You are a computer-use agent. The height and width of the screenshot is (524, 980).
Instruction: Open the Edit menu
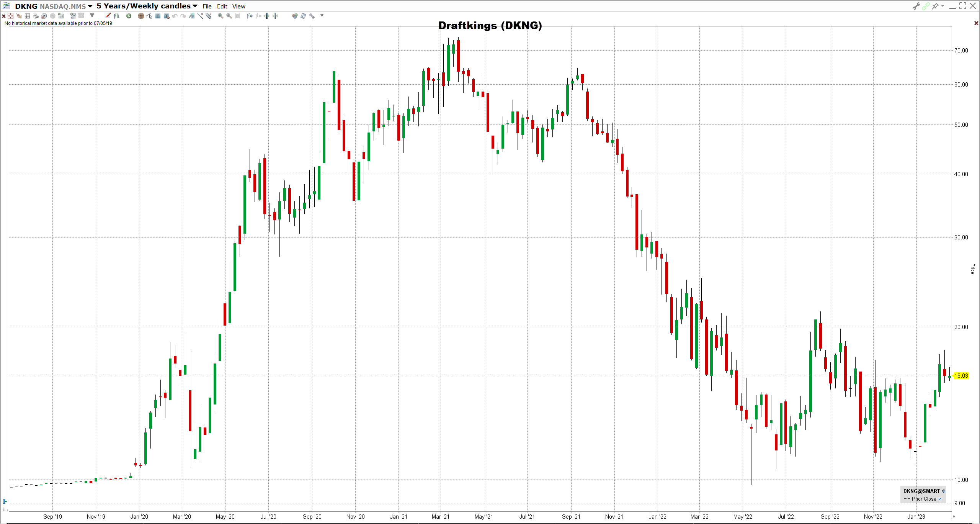[x=222, y=7]
